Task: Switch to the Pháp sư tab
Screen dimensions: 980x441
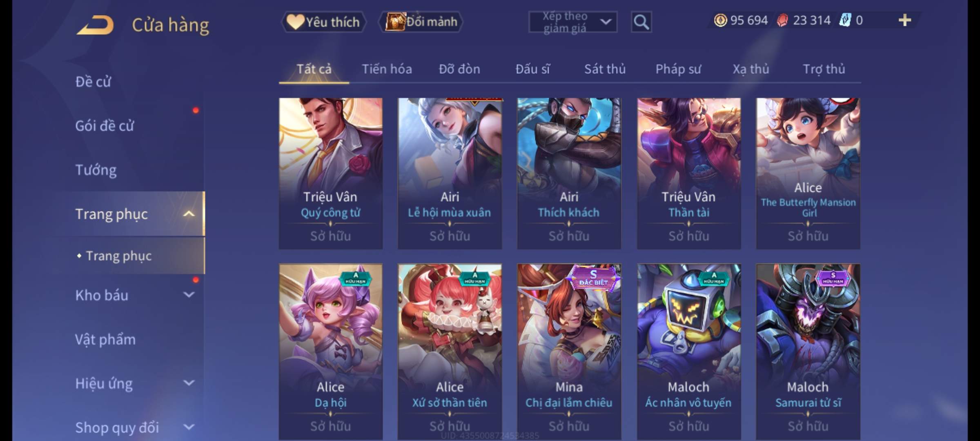Action: (x=678, y=69)
